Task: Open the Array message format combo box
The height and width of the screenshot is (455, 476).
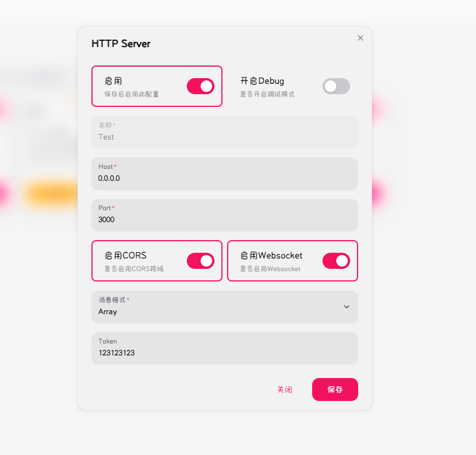Action: [225, 307]
